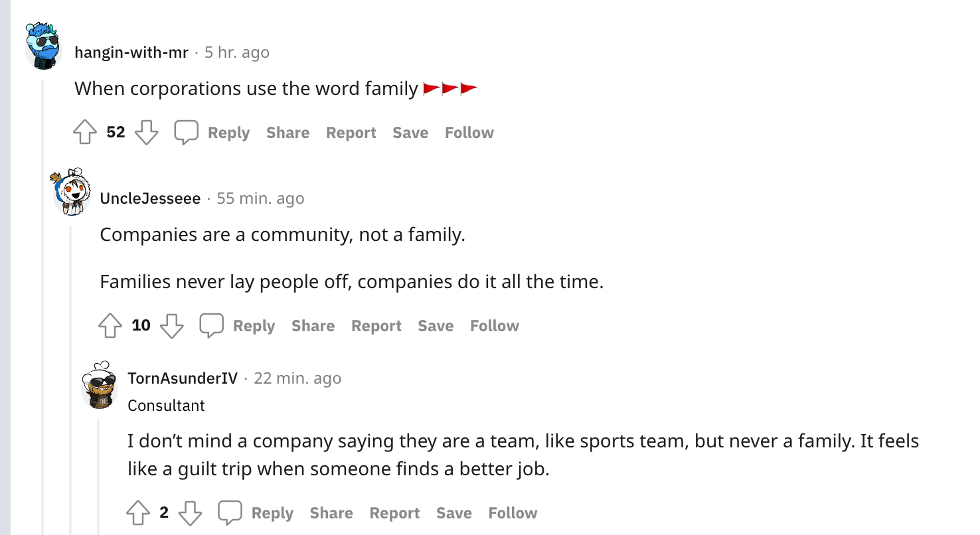The width and height of the screenshot is (980, 535).
Task: Follow TornAsunderIV's comment
Action: pyautogui.click(x=513, y=512)
